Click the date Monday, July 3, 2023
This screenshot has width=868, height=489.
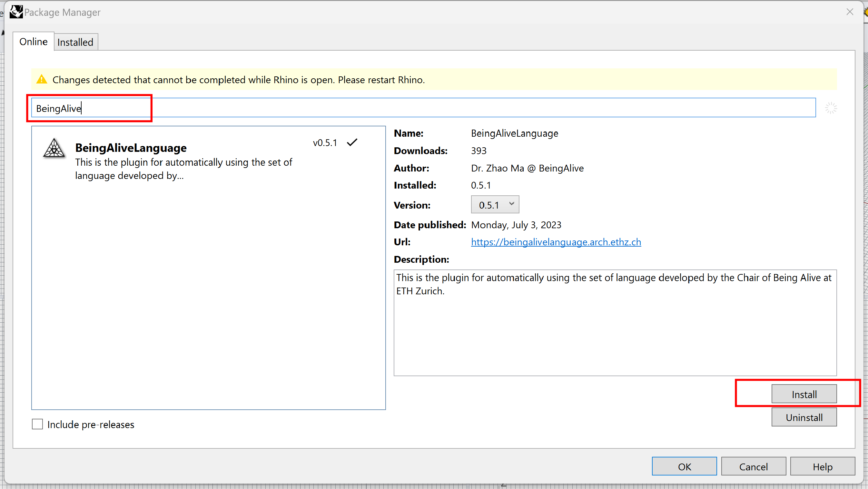516,225
